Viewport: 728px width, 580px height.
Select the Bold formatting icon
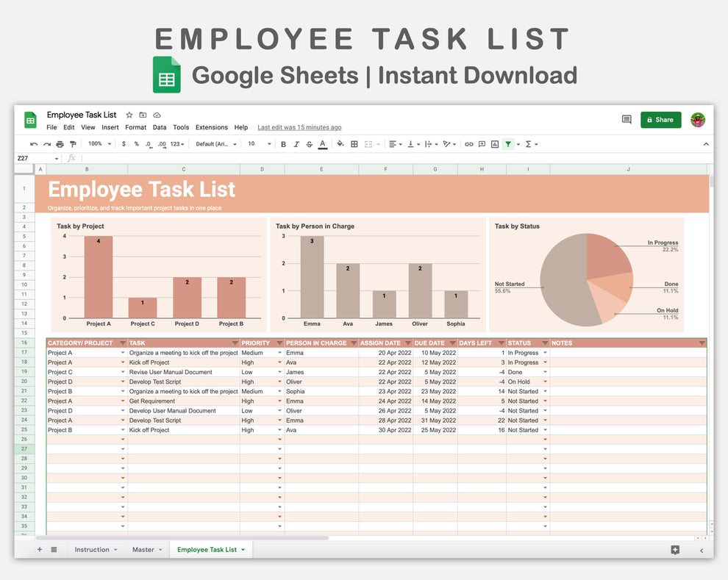(x=283, y=144)
